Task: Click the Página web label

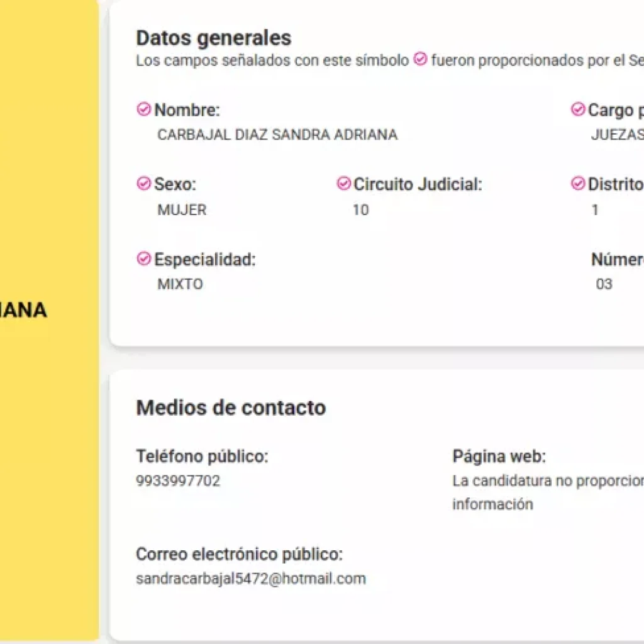Action: (x=499, y=457)
